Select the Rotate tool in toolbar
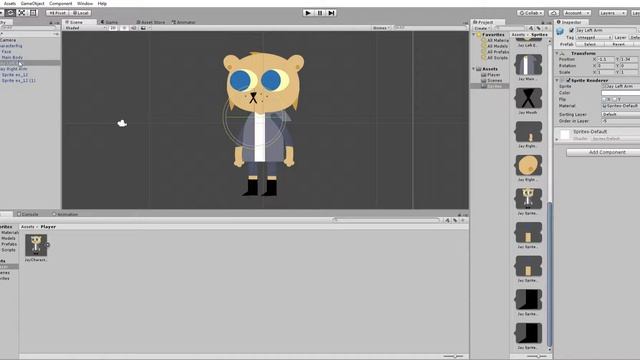Image resolution: width=640 pixels, height=360 pixels. tap(11, 13)
